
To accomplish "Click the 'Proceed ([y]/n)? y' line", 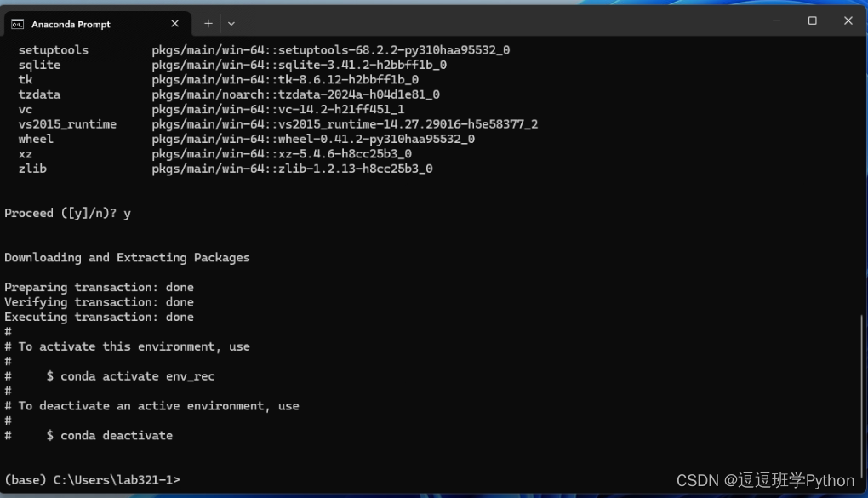I will [x=67, y=214].
